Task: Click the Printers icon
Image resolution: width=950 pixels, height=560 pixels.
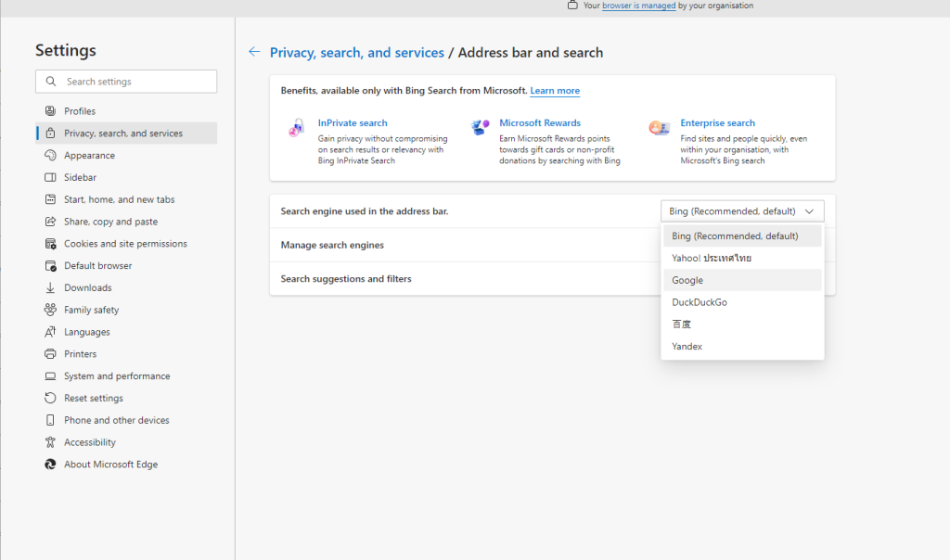Action: pyautogui.click(x=48, y=353)
